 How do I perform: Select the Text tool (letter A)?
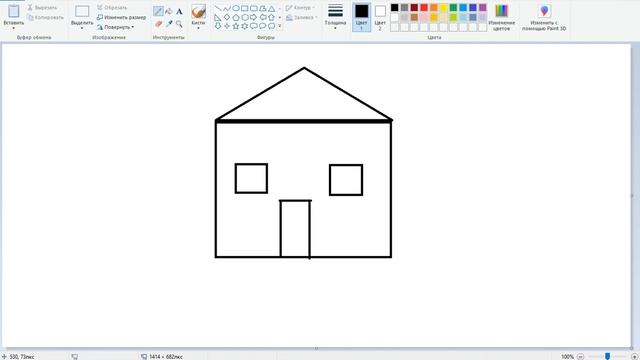point(179,11)
